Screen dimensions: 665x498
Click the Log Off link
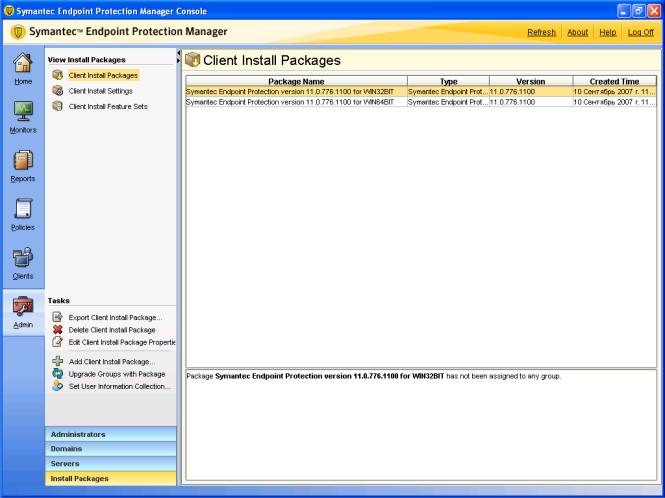pos(640,32)
